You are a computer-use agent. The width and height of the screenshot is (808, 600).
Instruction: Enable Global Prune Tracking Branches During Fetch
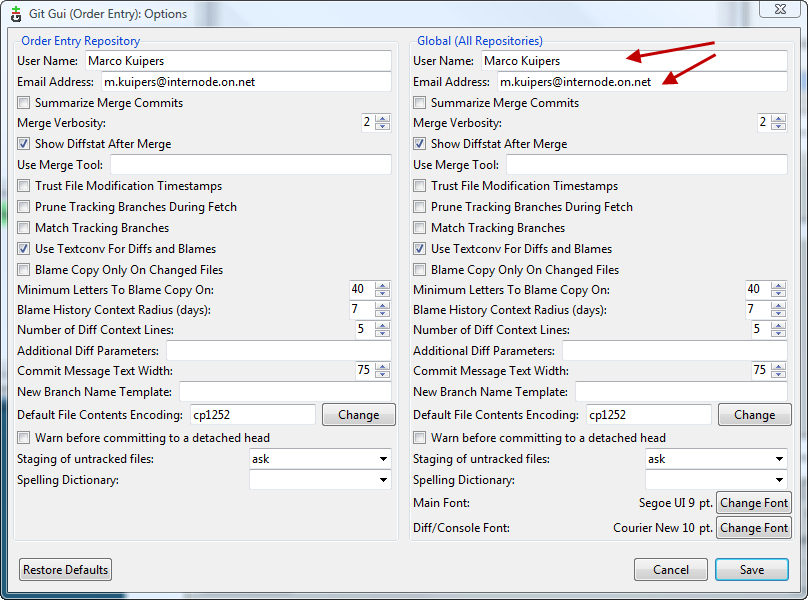pos(420,207)
